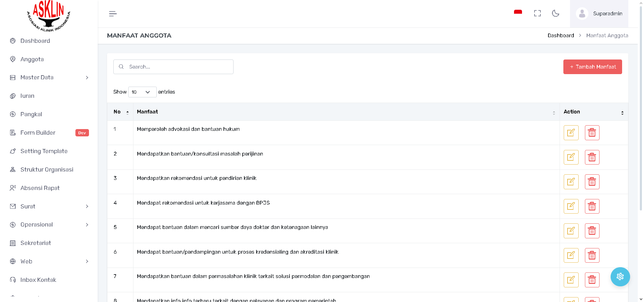Edit the 'Memperoleh advokasi dan bantuan hukum' row
Viewport: 644px width, 302px height.
point(571,133)
